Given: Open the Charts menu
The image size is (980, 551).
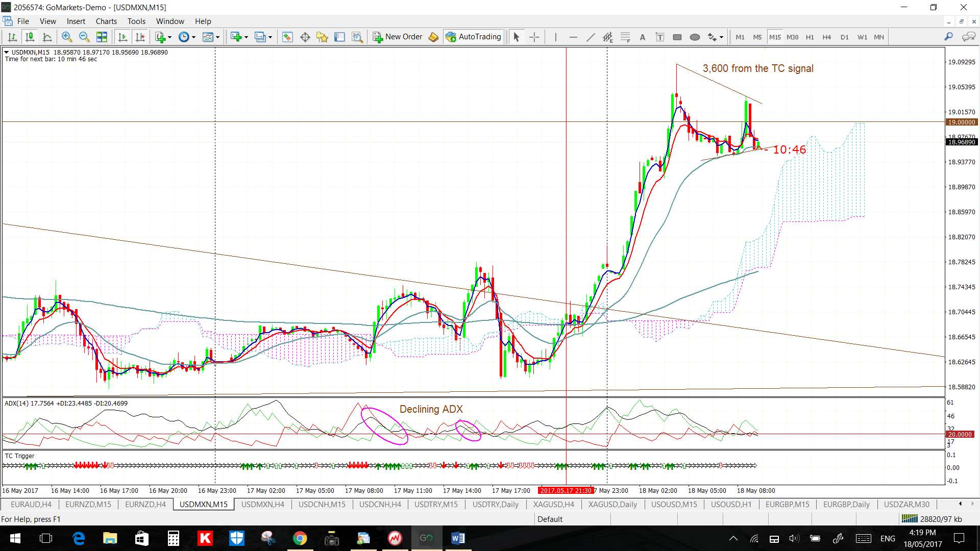Looking at the screenshot, I should pyautogui.click(x=106, y=21).
